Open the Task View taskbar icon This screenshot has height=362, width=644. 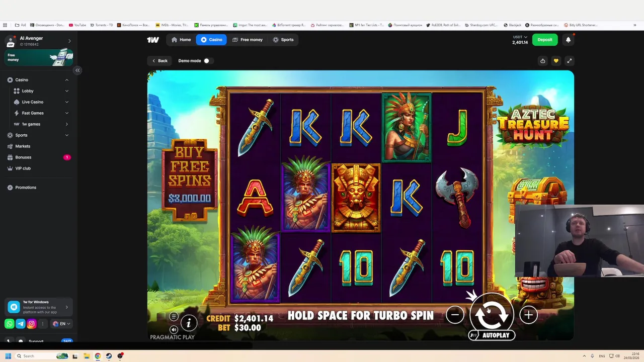pyautogui.click(x=75, y=356)
